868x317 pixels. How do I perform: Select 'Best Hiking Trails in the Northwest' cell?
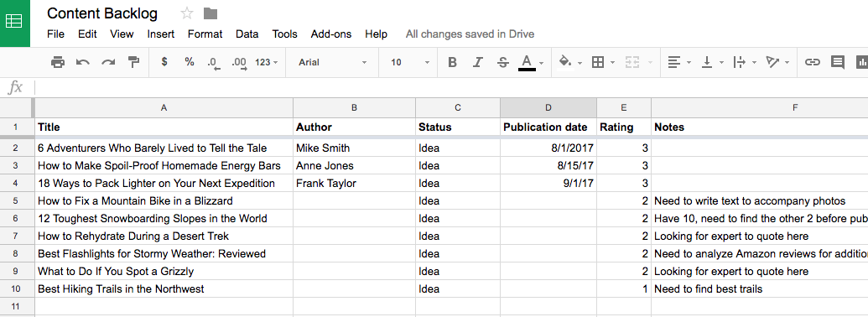tap(164, 289)
